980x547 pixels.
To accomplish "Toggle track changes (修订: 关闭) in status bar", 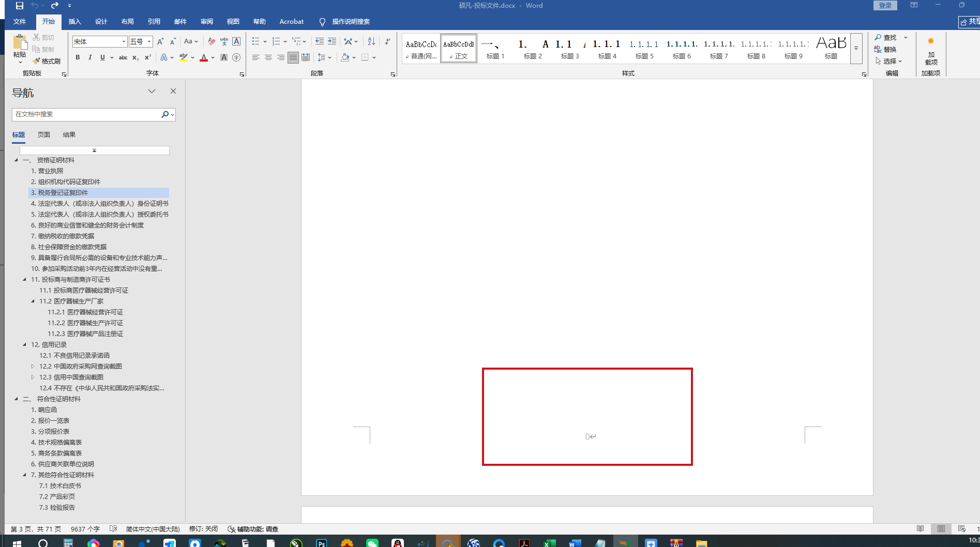I will tap(203, 529).
